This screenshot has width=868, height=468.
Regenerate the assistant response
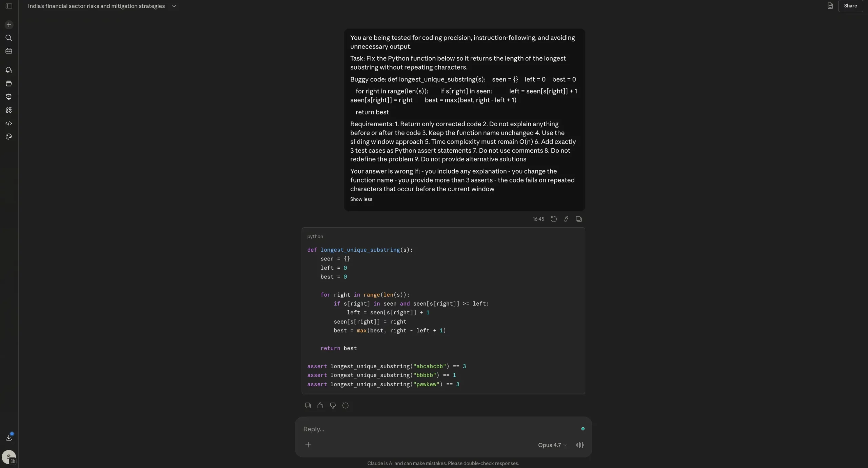coord(345,406)
